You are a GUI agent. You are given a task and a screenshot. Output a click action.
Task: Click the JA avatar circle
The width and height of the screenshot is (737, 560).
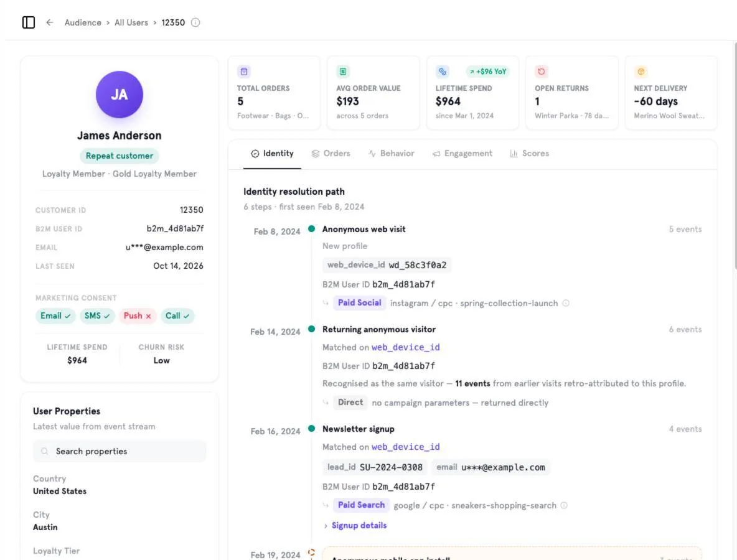(x=120, y=95)
